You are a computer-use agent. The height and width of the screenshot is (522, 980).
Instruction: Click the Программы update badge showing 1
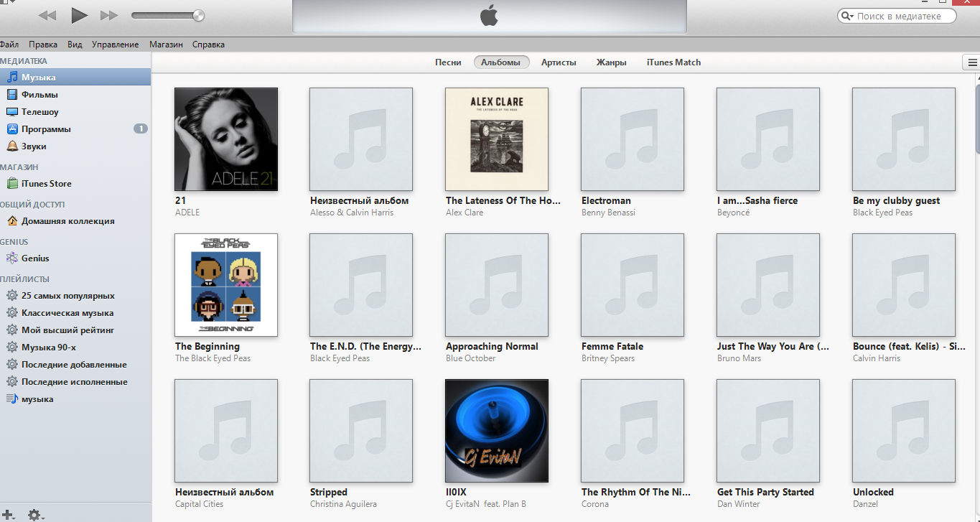(141, 129)
